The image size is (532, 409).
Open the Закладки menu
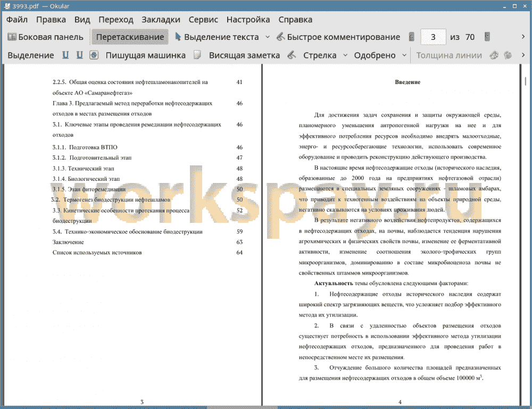click(161, 20)
